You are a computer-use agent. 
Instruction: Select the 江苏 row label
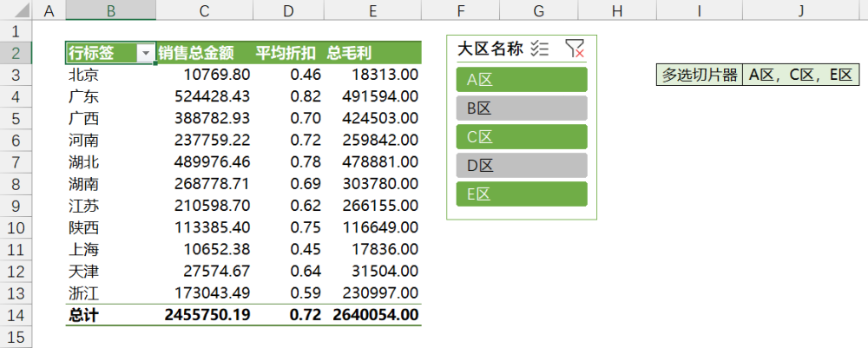coord(111,206)
